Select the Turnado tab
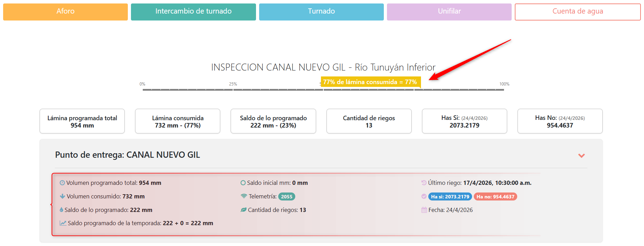The image size is (644, 246). pos(321,12)
